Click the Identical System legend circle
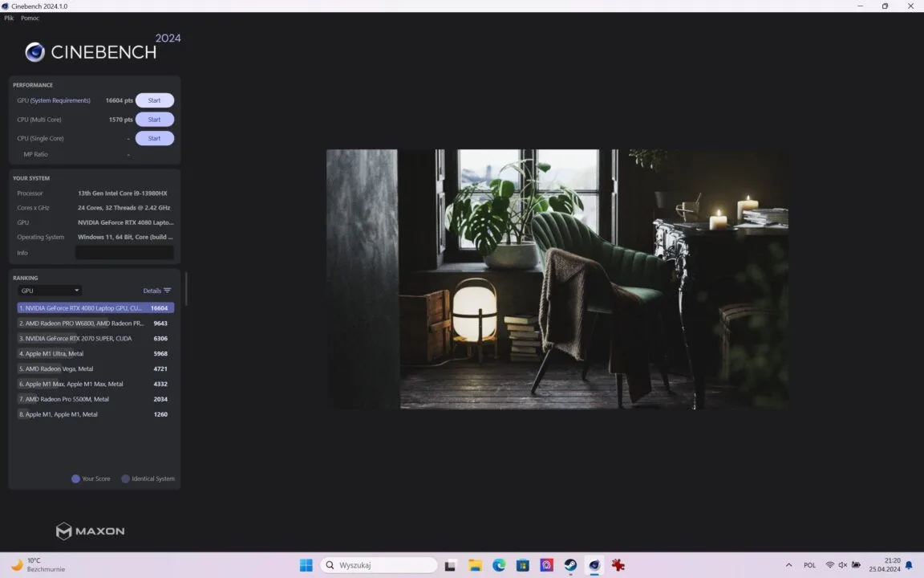Viewport: 924px width, 578px height. pos(125,478)
